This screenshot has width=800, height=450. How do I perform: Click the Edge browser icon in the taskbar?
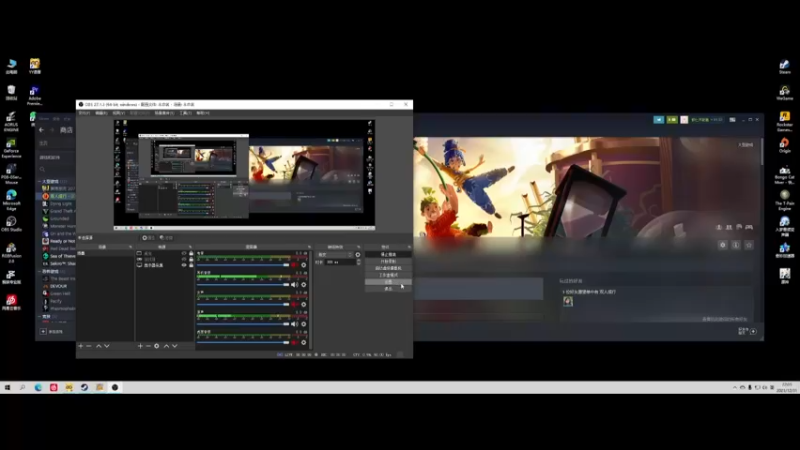click(x=38, y=388)
